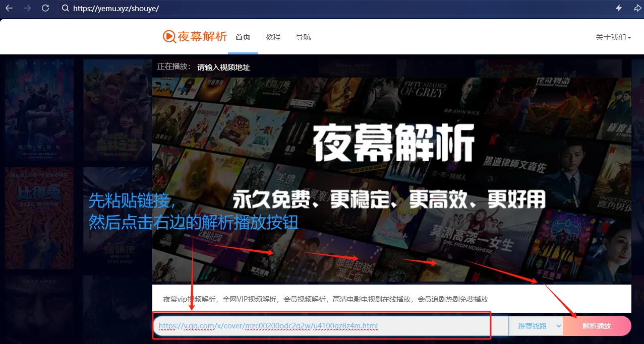The height and width of the screenshot is (344, 644).
Task: Open the 导航 menu item
Action: (x=303, y=37)
